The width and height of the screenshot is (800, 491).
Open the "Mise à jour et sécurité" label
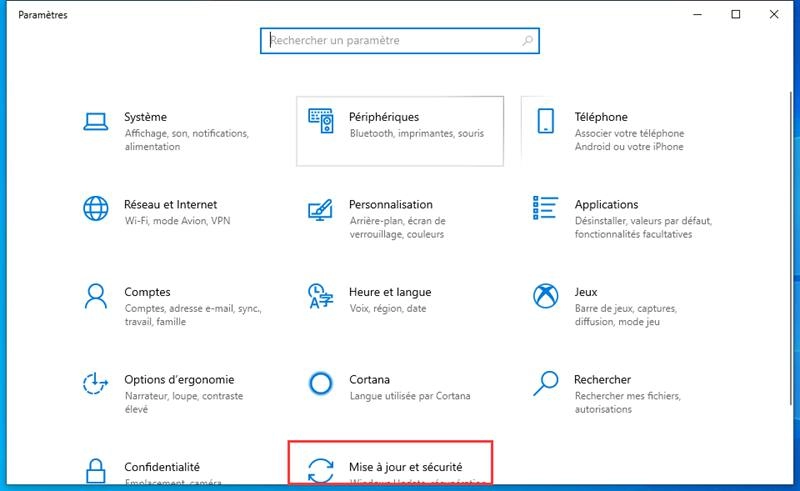[405, 467]
